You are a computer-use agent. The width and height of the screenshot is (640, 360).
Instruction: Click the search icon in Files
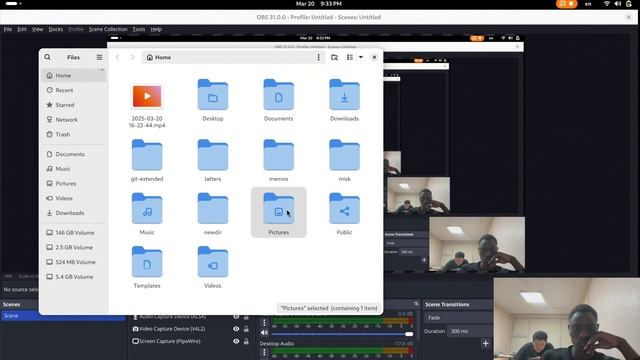point(48,57)
